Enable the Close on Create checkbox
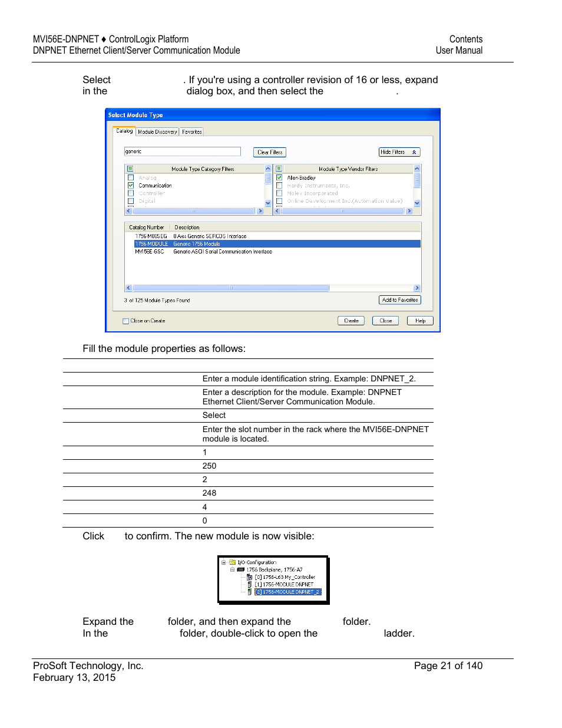The width and height of the screenshot is (562, 728). [x=125, y=321]
